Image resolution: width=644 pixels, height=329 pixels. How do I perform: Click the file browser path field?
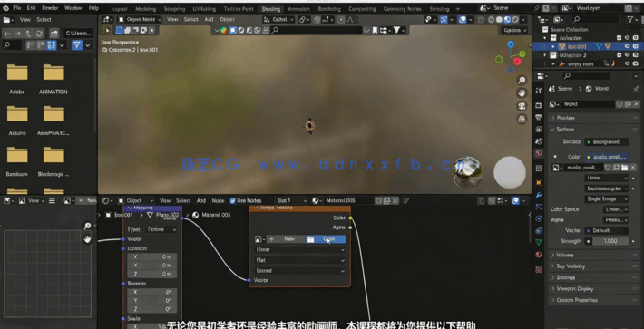coord(78,34)
